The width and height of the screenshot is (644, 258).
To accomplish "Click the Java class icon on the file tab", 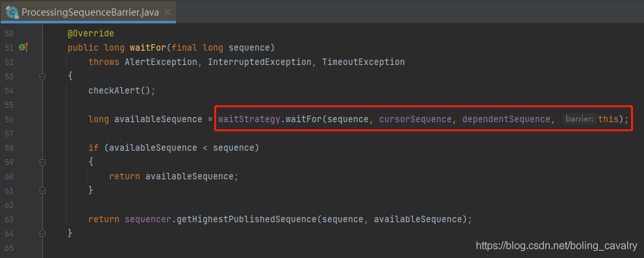I will pos(12,12).
